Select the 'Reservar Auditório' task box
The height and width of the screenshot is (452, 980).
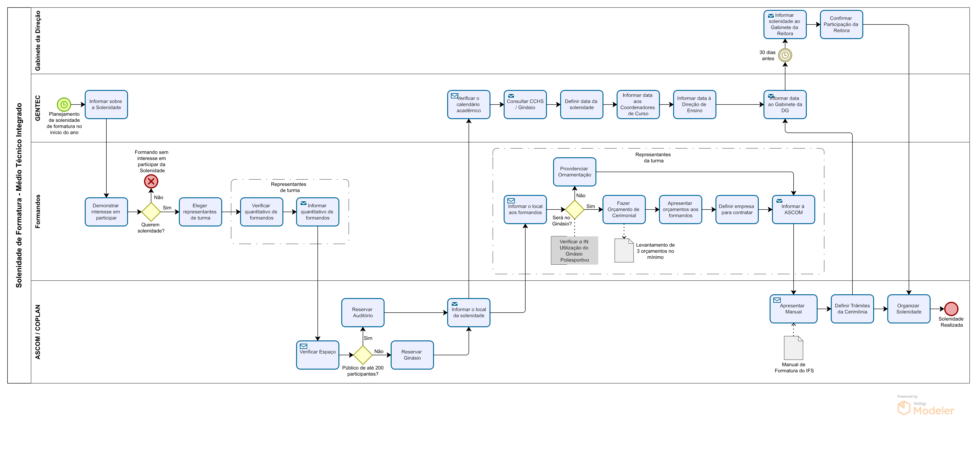(362, 313)
